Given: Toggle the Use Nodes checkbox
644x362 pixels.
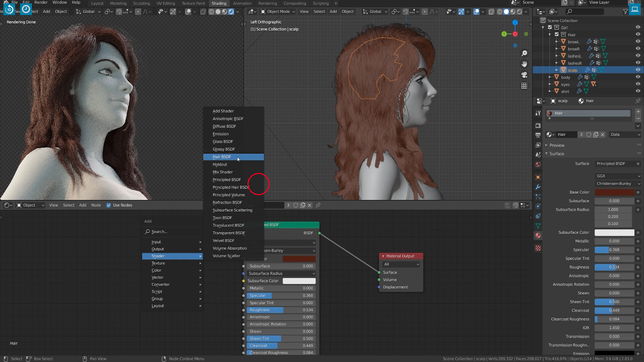Looking at the screenshot, I should 109,205.
